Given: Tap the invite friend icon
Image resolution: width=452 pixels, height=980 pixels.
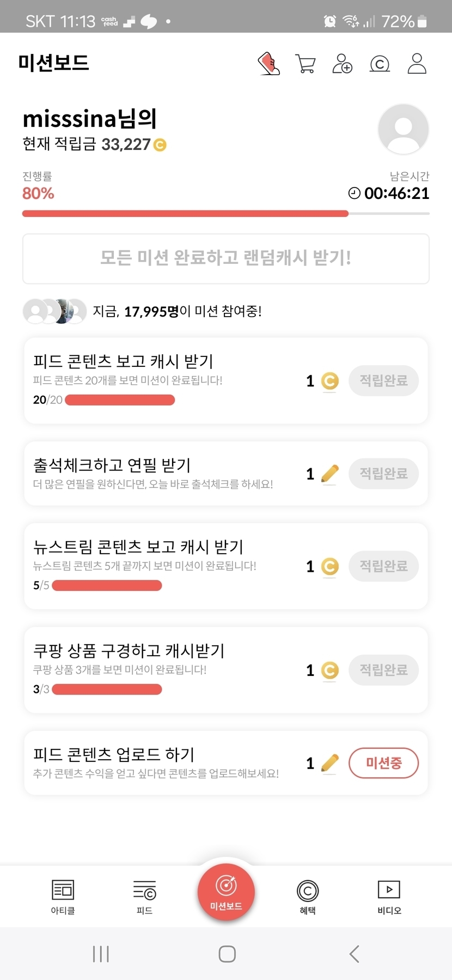Looking at the screenshot, I should tap(342, 64).
